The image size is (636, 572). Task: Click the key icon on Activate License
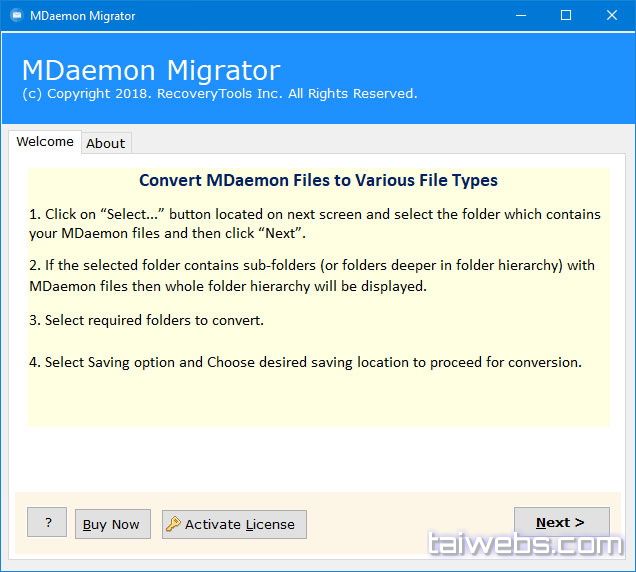pos(174,524)
